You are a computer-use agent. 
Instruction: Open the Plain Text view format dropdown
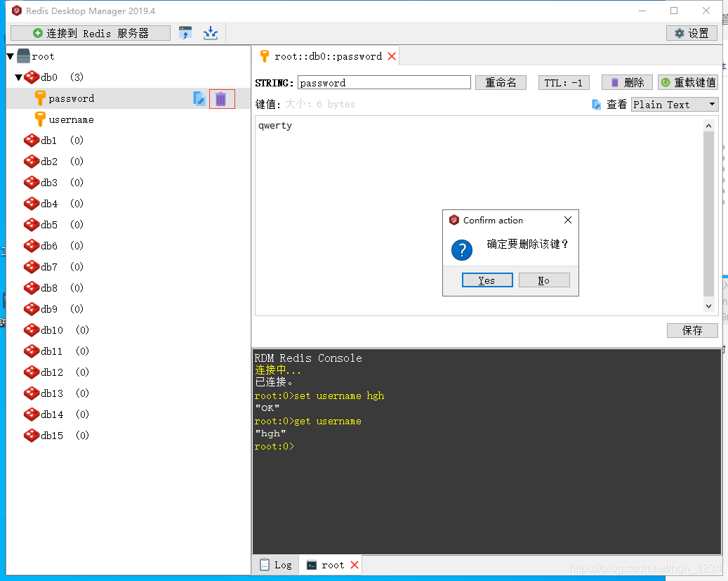coord(675,105)
